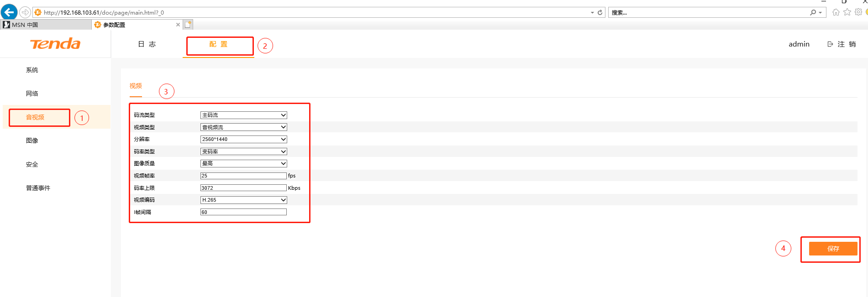Click the search magnifier icon
Image resolution: width=868 pixels, height=297 pixels.
813,13
